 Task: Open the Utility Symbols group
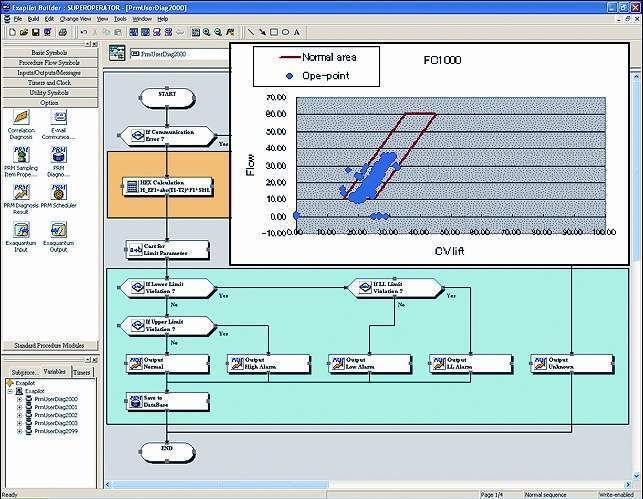tap(50, 93)
